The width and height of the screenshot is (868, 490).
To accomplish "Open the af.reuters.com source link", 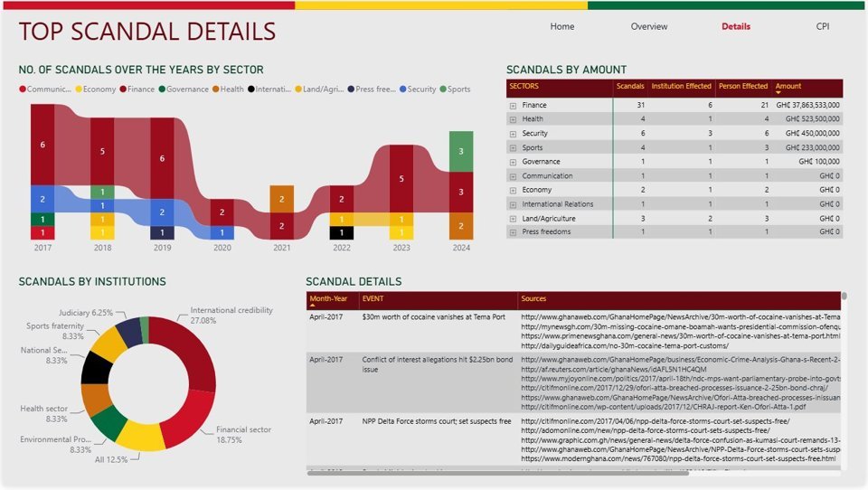I will (x=613, y=369).
